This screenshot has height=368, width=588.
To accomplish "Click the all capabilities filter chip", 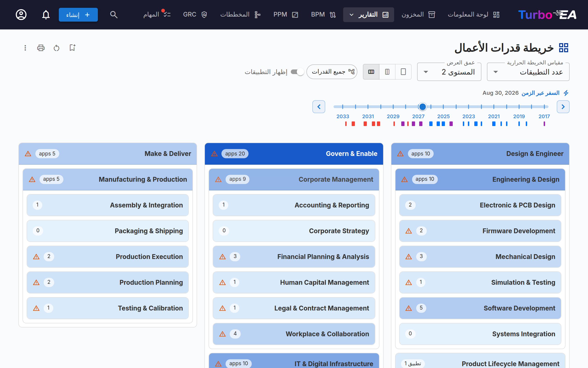I will [332, 72].
